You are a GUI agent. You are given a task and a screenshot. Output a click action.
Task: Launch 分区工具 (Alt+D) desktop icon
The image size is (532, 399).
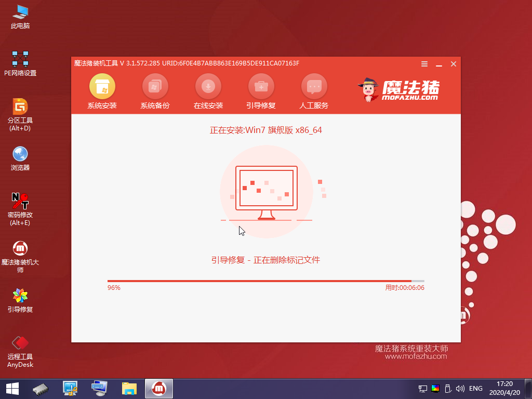pos(20,115)
